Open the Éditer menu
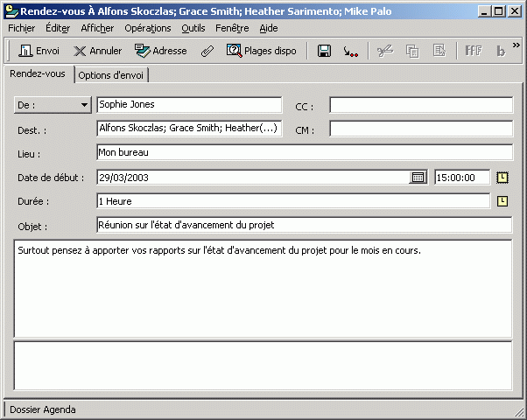Viewport: 527px width, 420px height. pyautogui.click(x=58, y=28)
